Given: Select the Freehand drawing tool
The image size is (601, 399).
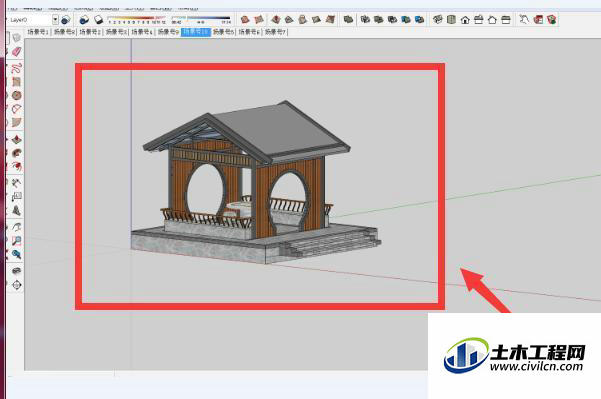Looking at the screenshot, I should click(x=16, y=69).
